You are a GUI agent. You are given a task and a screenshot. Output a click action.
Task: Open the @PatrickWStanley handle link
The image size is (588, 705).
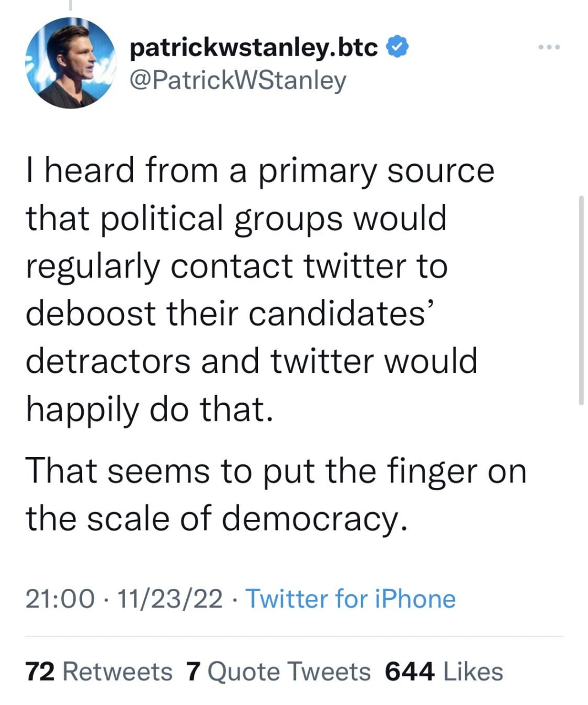238,80
